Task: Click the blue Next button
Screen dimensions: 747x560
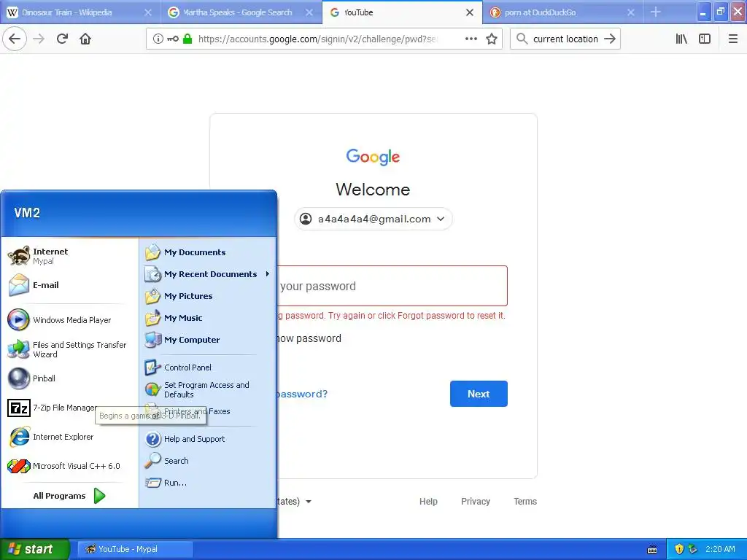Action: point(479,394)
